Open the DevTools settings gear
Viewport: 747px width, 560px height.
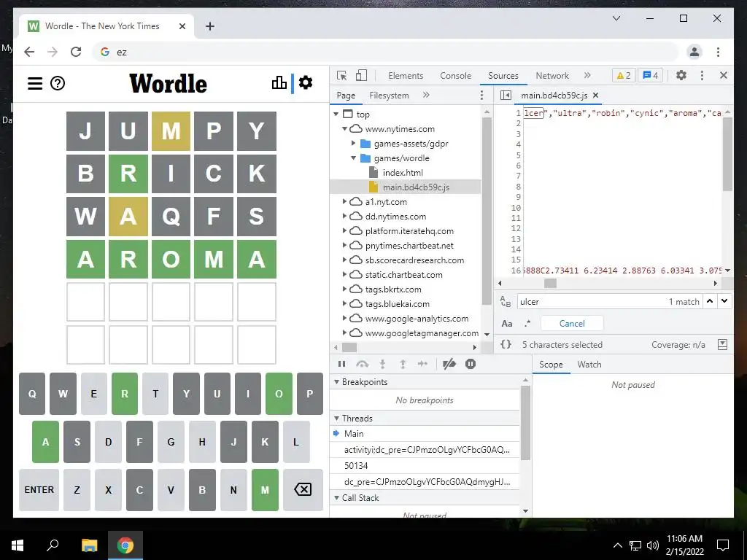pos(681,75)
